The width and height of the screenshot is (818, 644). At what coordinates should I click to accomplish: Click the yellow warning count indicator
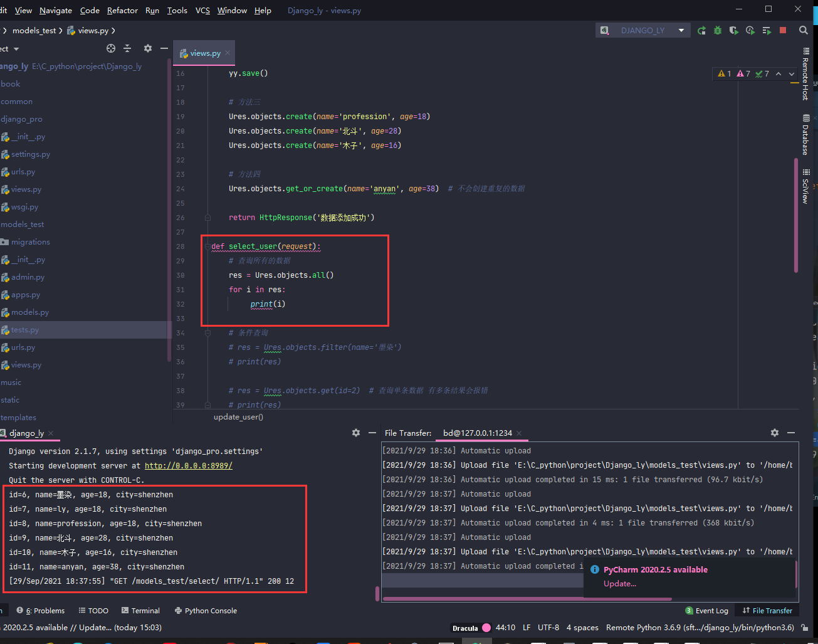725,73
